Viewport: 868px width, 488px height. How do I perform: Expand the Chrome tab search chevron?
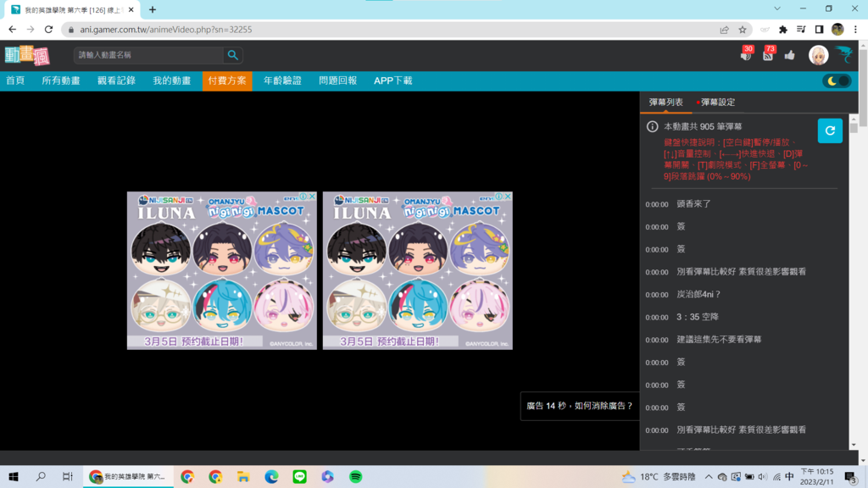777,8
